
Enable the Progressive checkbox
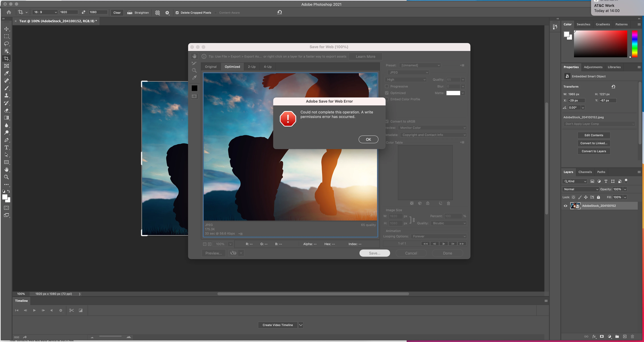387,86
